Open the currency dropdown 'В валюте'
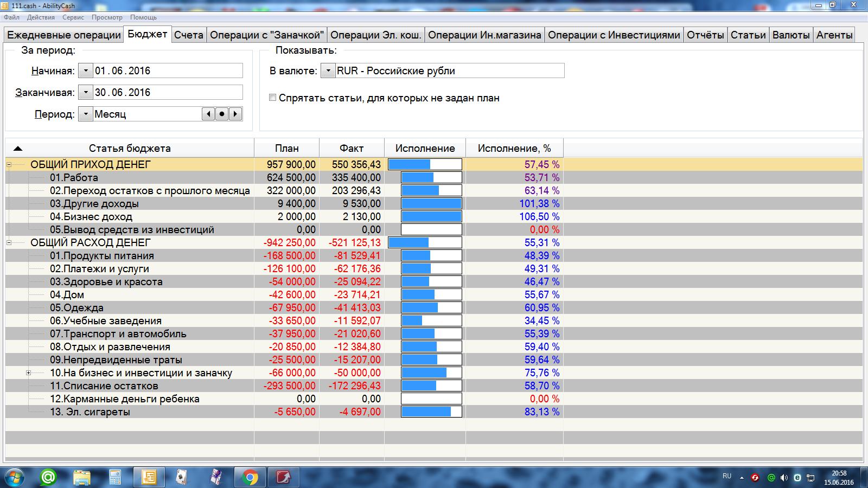 [x=328, y=71]
